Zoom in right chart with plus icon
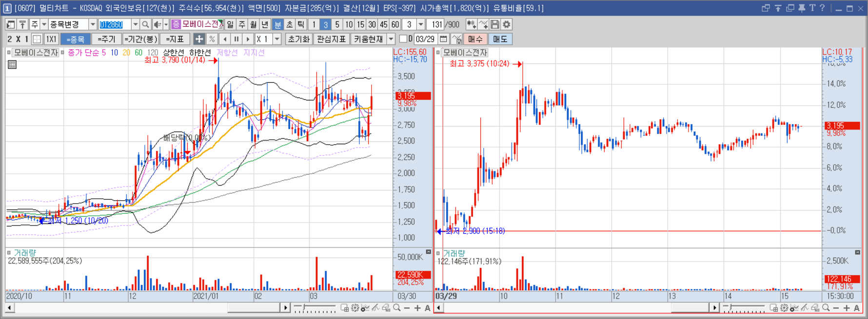 (x=847, y=308)
